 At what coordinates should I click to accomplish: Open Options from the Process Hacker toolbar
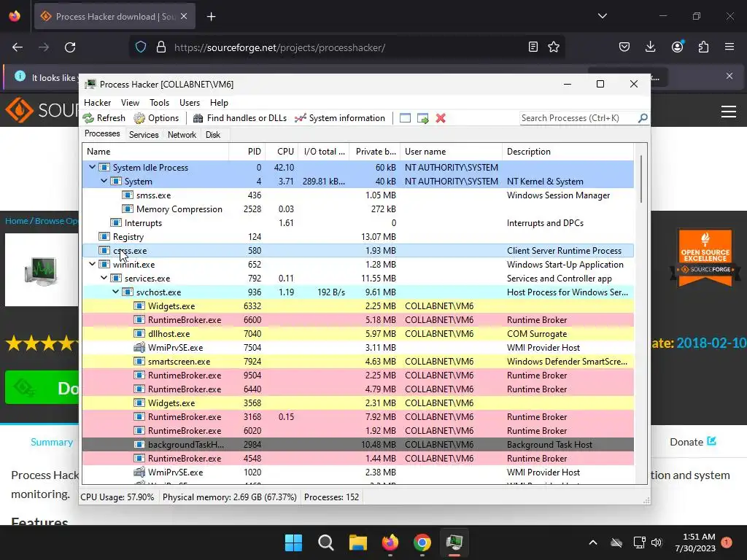coord(156,118)
